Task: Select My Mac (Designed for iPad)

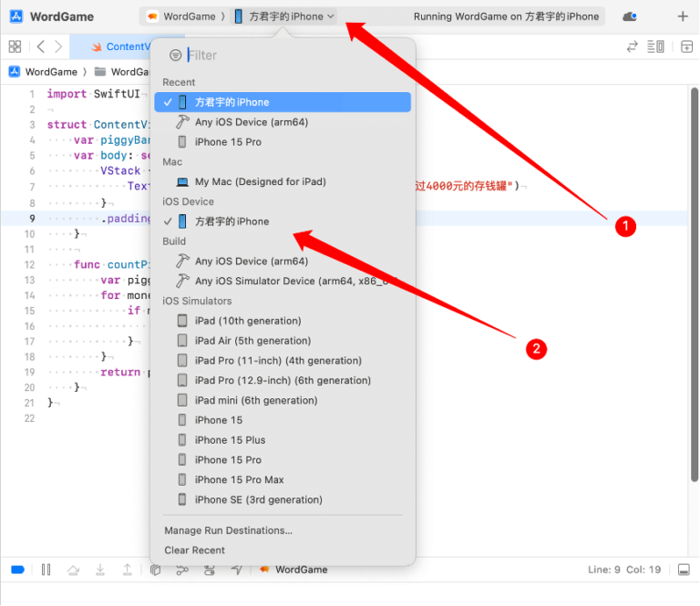Action: (x=283, y=181)
